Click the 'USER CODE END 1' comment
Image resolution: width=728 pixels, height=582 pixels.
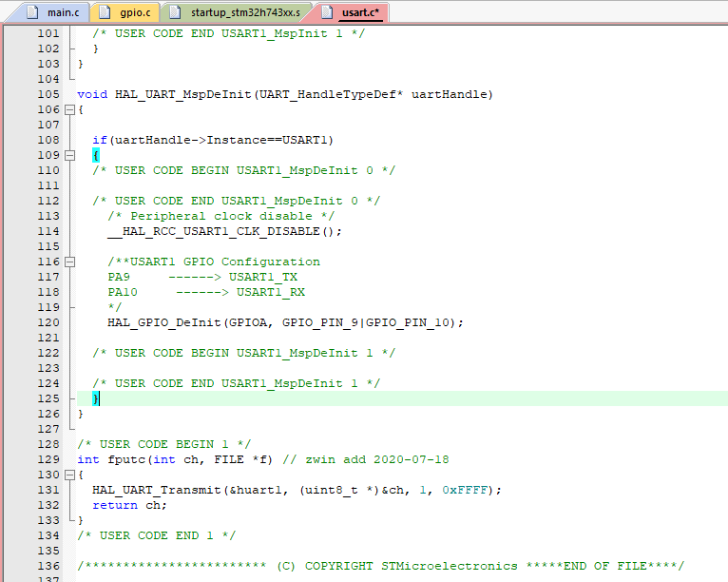click(x=157, y=535)
